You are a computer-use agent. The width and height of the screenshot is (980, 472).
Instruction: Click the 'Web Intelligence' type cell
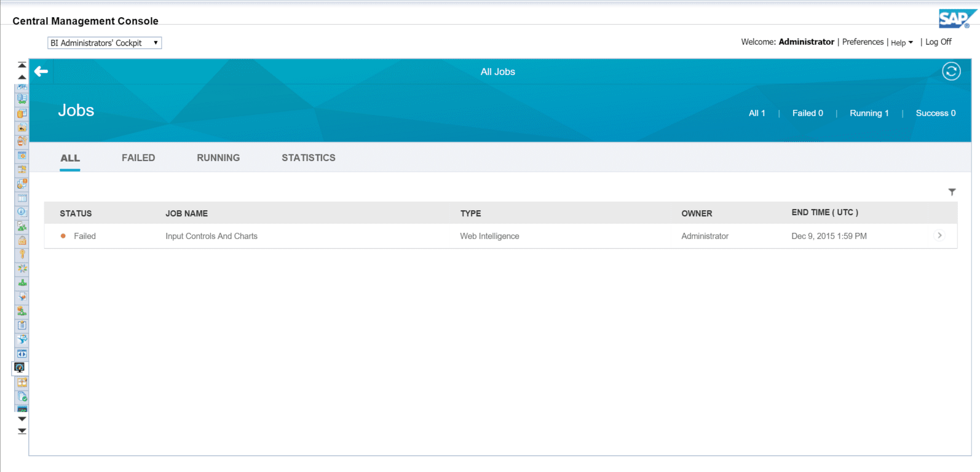point(489,236)
